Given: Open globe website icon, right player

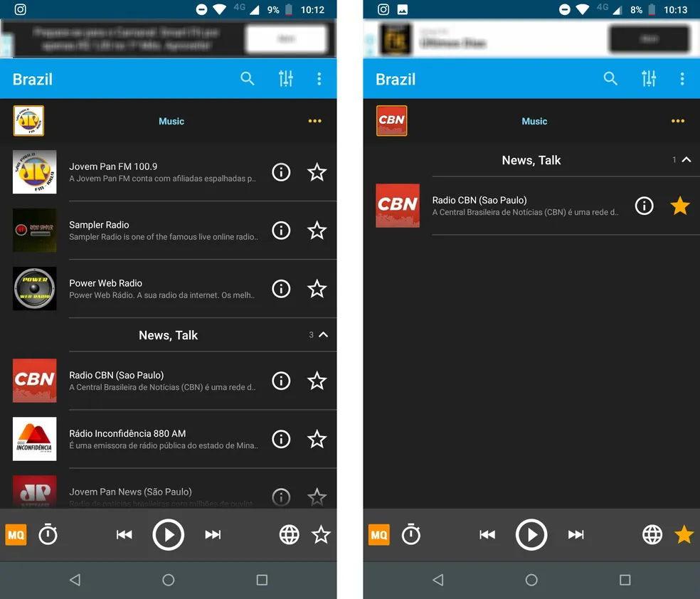Looking at the screenshot, I should [652, 535].
